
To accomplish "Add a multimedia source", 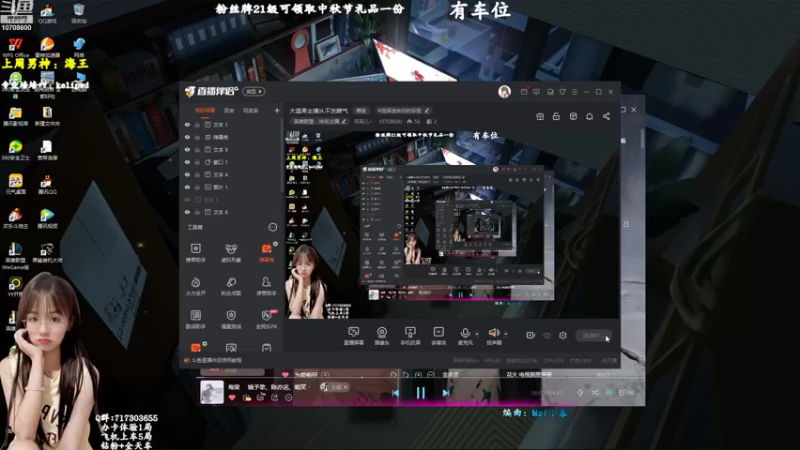I will 438,336.
